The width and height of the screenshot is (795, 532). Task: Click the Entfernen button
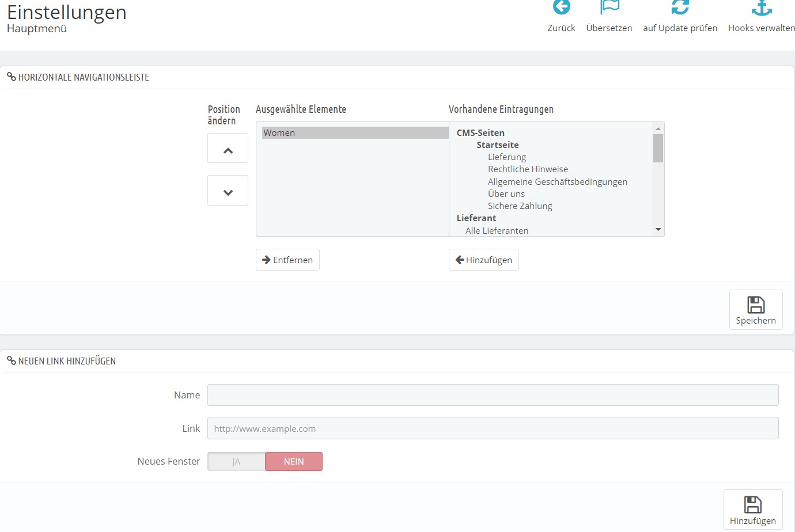coord(287,260)
